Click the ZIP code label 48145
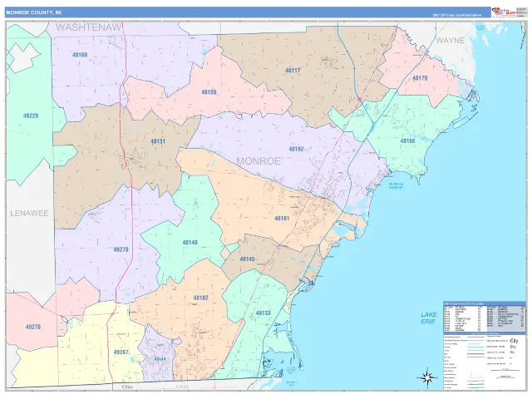Image resolution: width=532 pixels, height=399 pixels. pos(247,259)
